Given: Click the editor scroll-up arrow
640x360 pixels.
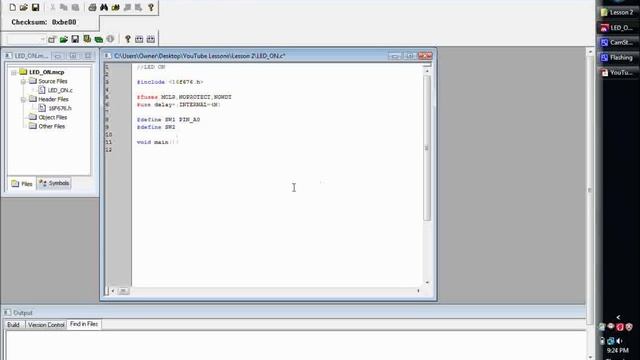Looking at the screenshot, I should tap(427, 71).
